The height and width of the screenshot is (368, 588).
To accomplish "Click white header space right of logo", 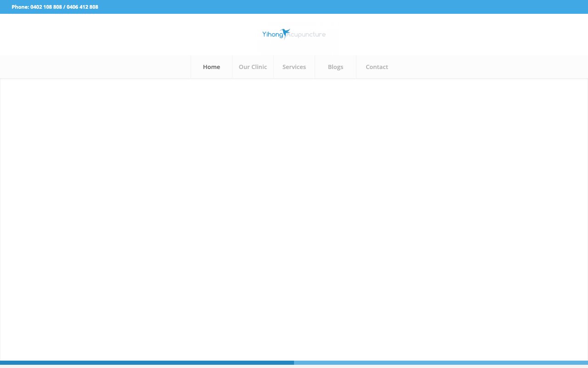I will pyautogui.click(x=459, y=34).
